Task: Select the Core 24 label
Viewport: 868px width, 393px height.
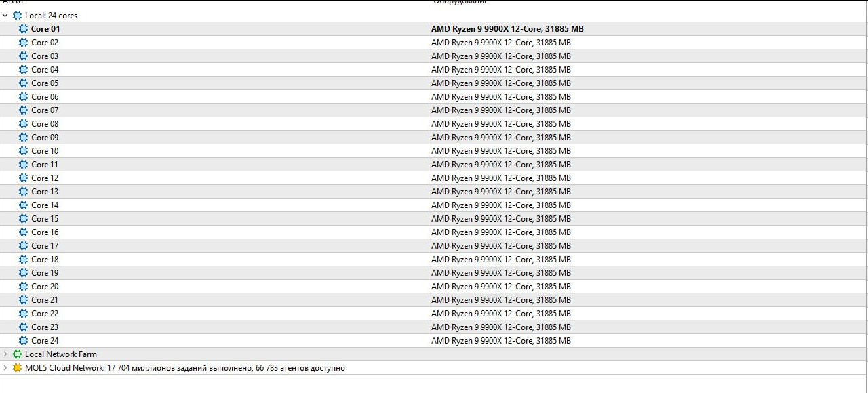Action: coord(45,340)
